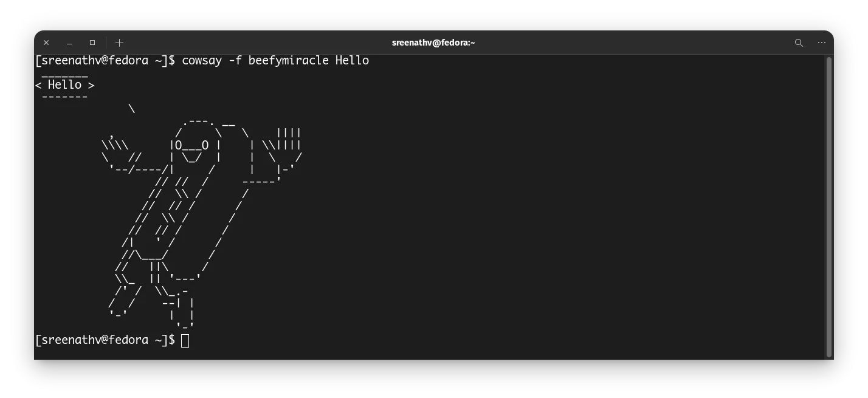
Task: Select the speech bubble border dashes
Action: [64, 96]
